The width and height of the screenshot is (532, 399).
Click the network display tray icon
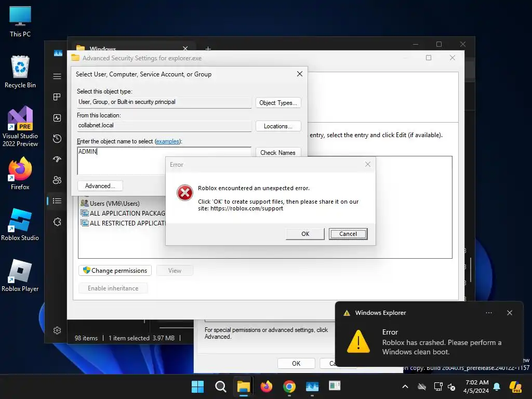point(438,387)
